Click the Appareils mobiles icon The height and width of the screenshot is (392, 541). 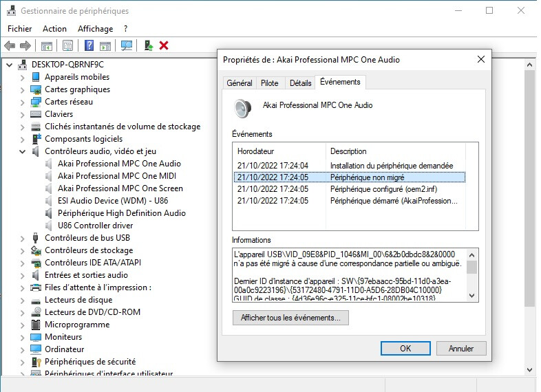[x=36, y=77]
